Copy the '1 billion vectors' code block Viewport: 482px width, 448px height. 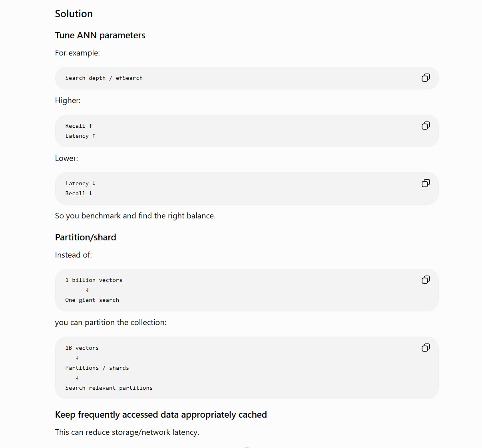pos(426,280)
